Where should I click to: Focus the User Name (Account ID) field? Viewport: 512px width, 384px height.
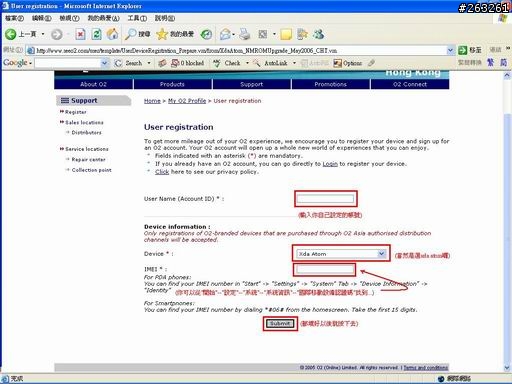[325, 199]
